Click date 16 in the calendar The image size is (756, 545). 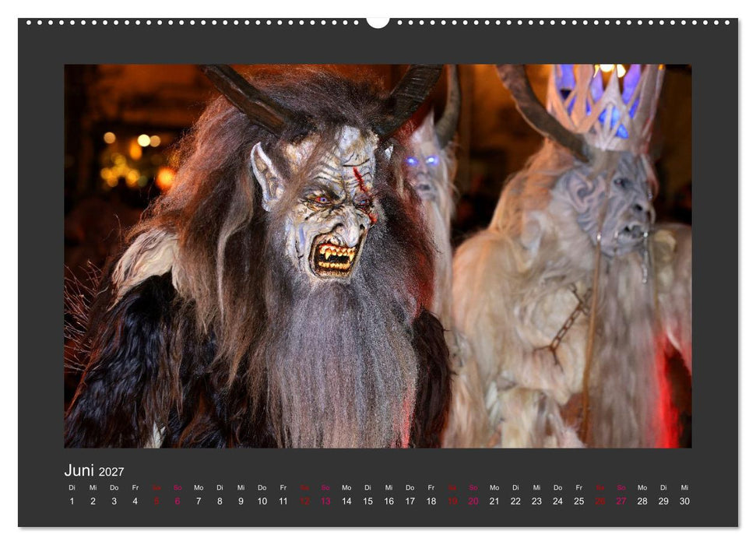click(x=389, y=501)
